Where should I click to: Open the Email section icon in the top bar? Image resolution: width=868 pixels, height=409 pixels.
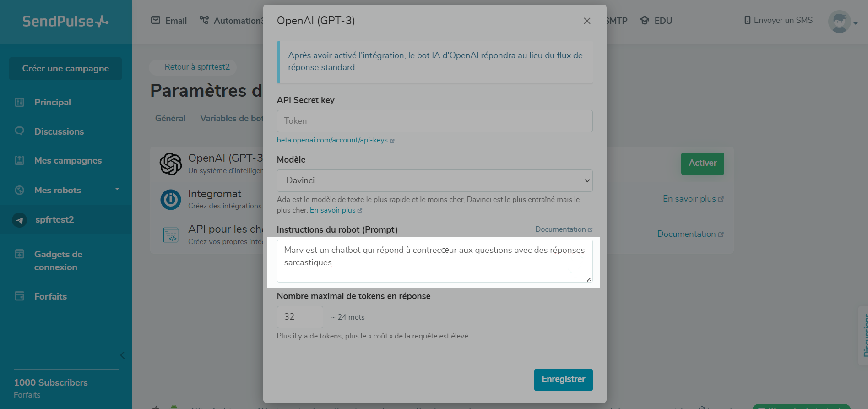(x=156, y=21)
